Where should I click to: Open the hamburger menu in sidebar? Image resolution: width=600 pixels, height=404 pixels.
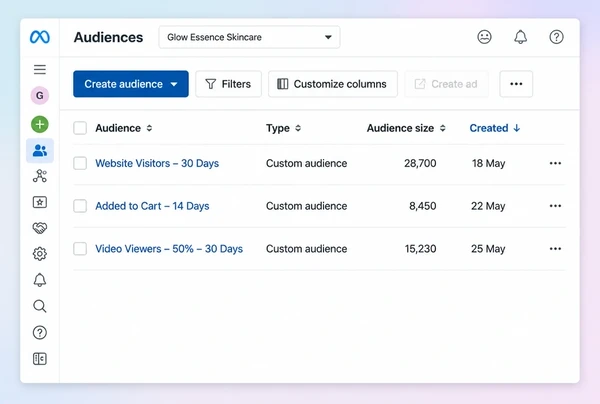pyautogui.click(x=40, y=70)
